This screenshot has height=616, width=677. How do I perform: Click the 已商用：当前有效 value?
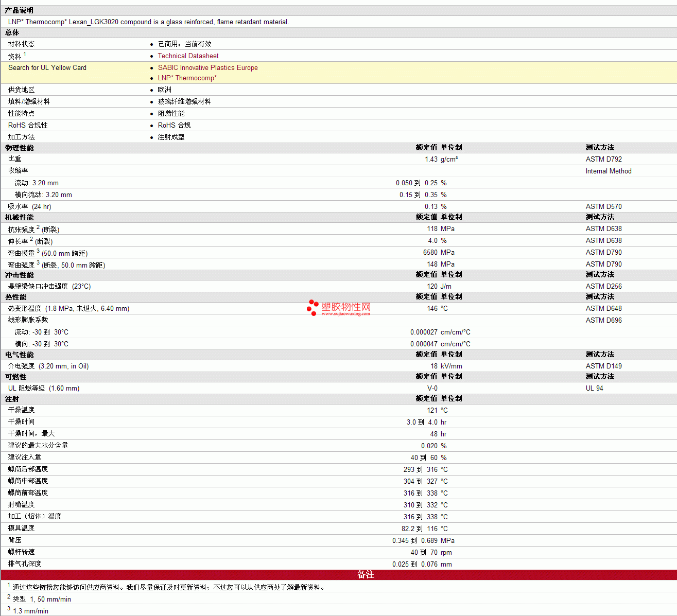[184, 44]
